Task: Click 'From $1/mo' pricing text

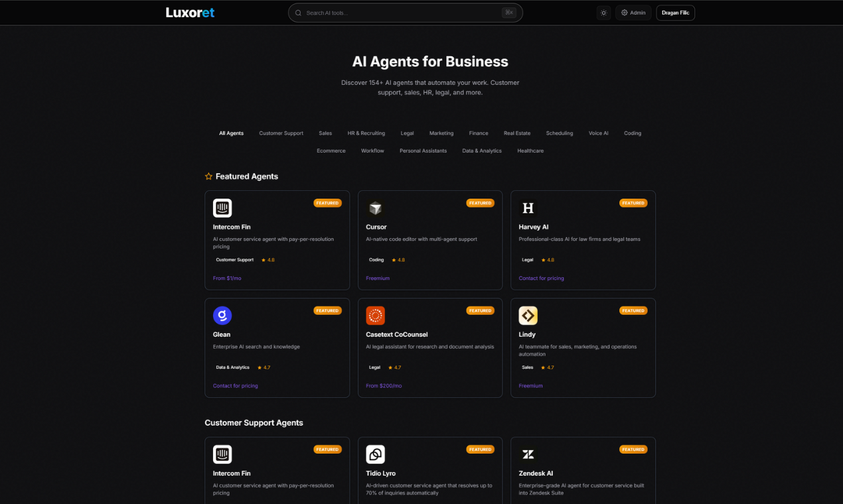Action: tap(227, 279)
